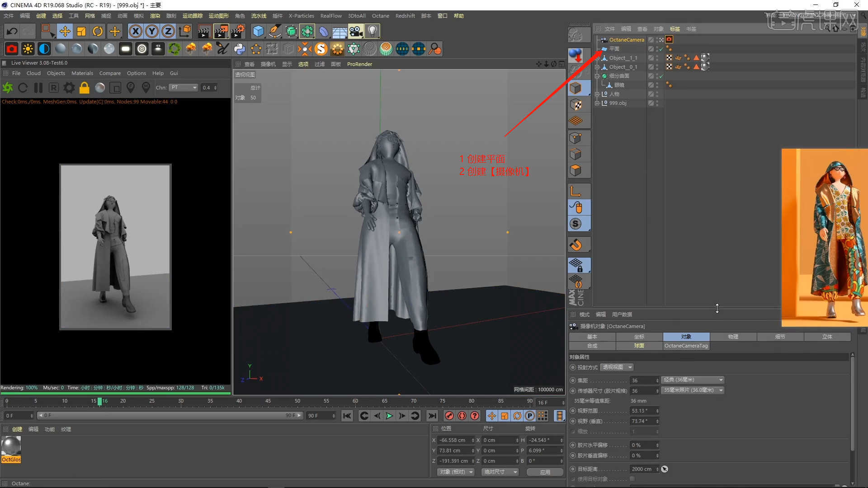This screenshot has width=868, height=488.
Task: Pause rendering in the Live Viewer
Action: 38,88
